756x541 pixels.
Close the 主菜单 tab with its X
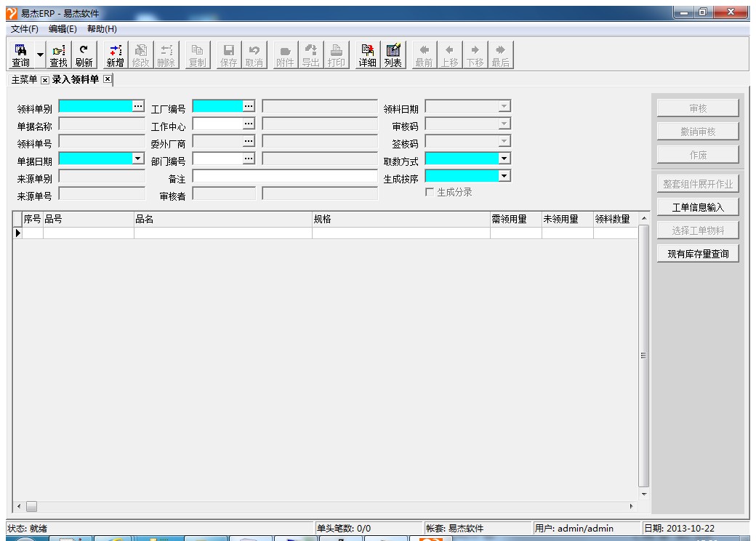44,79
